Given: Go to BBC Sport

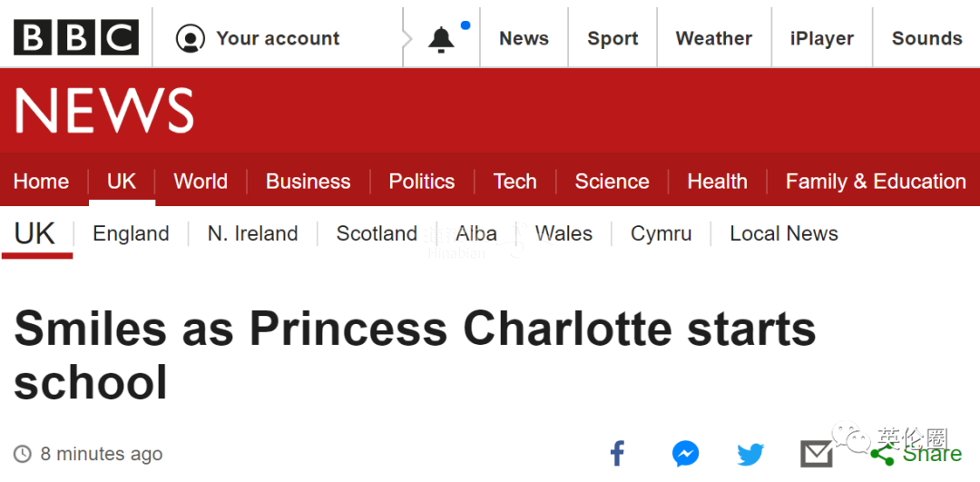Looking at the screenshot, I should pos(612,39).
